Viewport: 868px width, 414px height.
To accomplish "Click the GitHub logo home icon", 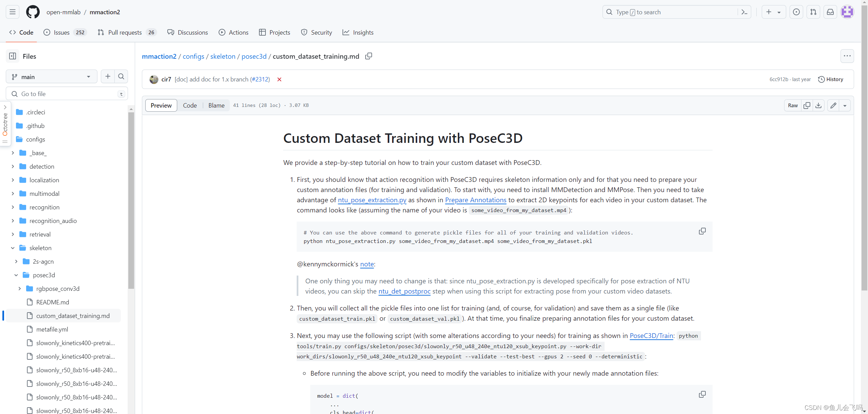I will pyautogui.click(x=33, y=12).
